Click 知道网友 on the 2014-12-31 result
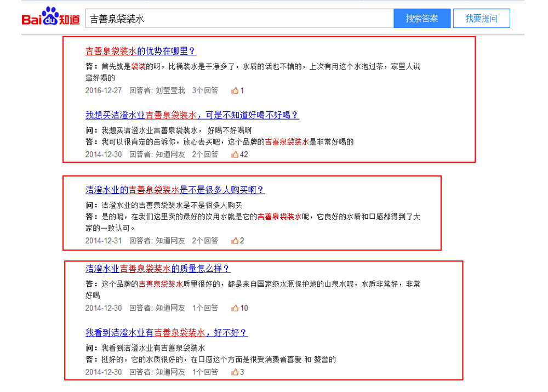 pyautogui.click(x=170, y=241)
